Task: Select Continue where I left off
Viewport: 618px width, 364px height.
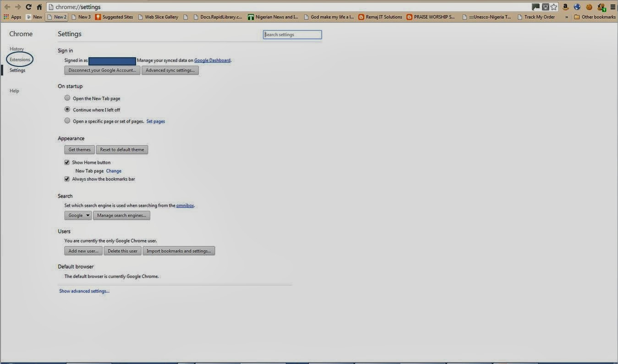Action: pyautogui.click(x=67, y=109)
